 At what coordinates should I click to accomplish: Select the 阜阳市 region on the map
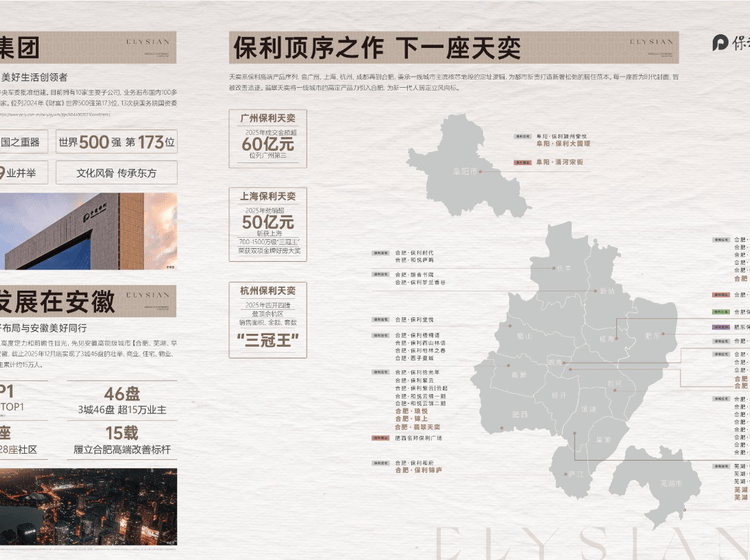pos(466,171)
